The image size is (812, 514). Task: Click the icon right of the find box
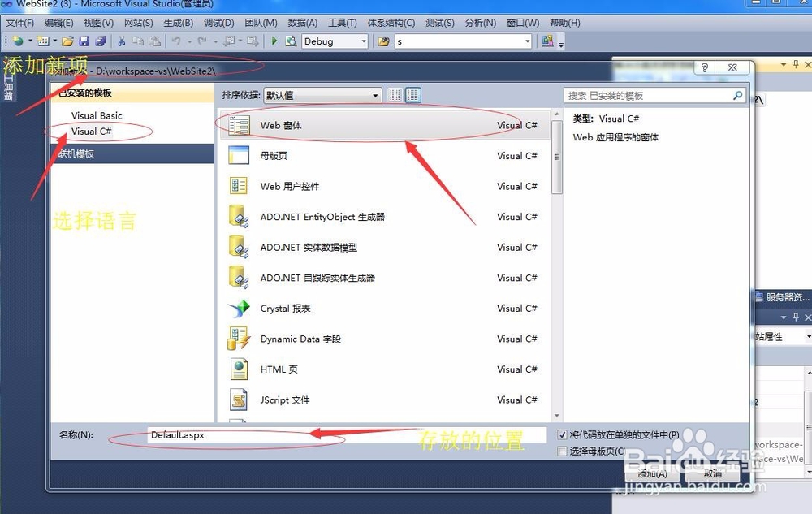tap(547, 41)
